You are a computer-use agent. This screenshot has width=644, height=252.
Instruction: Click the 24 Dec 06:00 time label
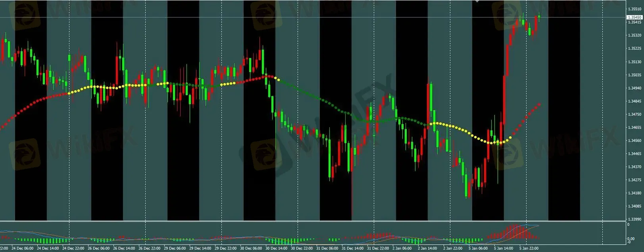22,248
